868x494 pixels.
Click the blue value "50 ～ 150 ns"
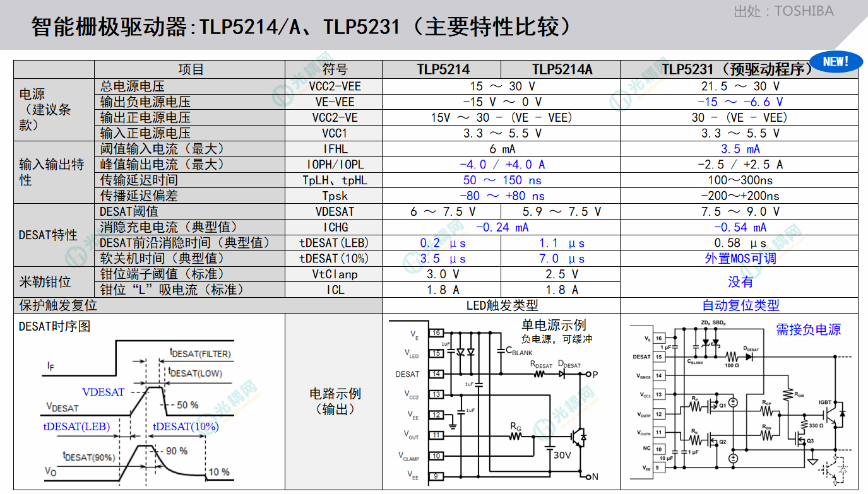tap(502, 180)
